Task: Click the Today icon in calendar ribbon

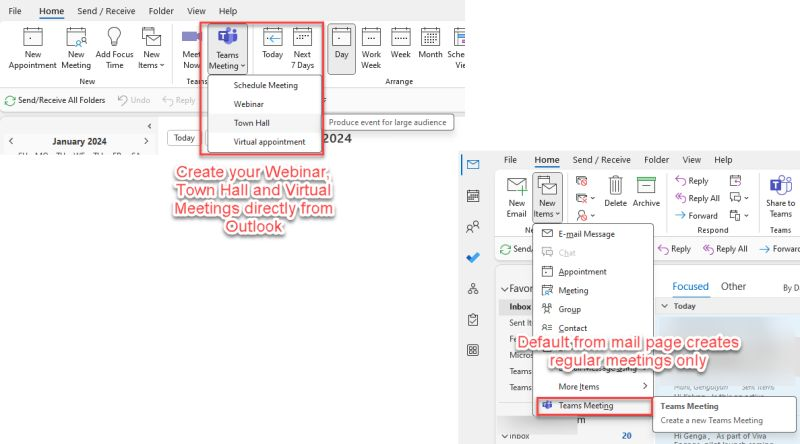Action: [x=272, y=37]
